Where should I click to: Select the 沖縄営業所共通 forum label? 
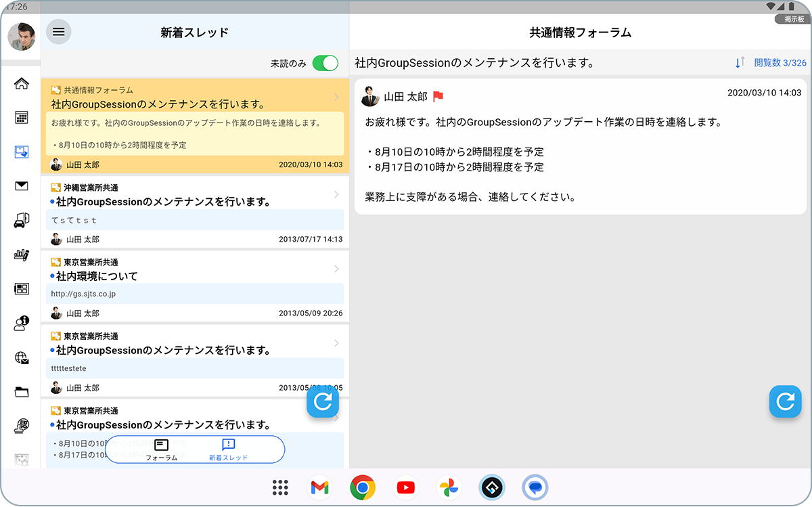(91, 188)
